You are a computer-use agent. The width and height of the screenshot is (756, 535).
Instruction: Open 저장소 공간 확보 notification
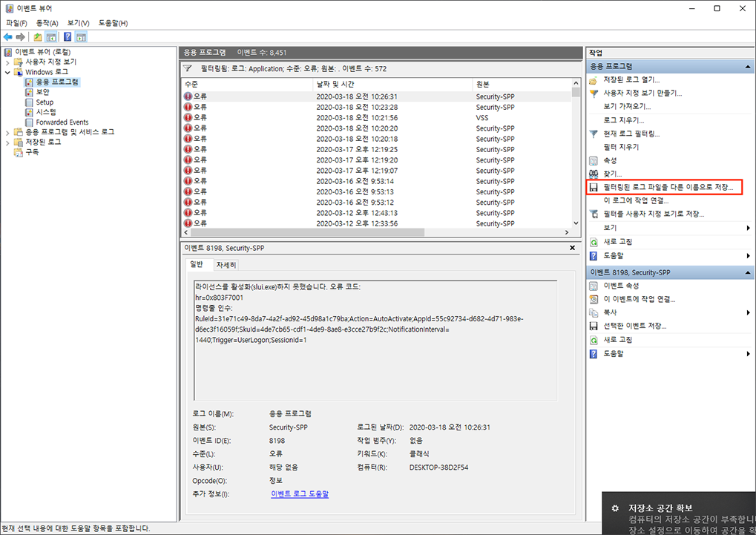click(679, 513)
